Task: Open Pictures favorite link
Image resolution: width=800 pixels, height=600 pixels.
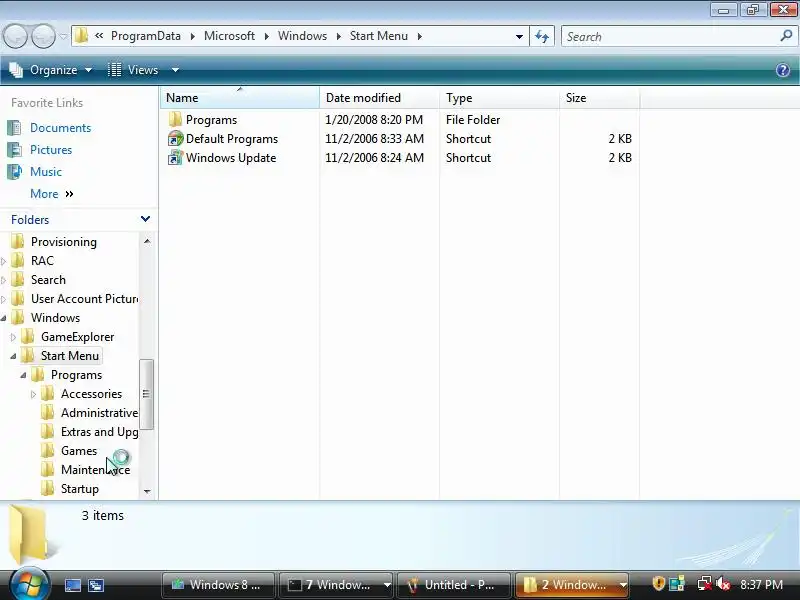Action: click(51, 150)
